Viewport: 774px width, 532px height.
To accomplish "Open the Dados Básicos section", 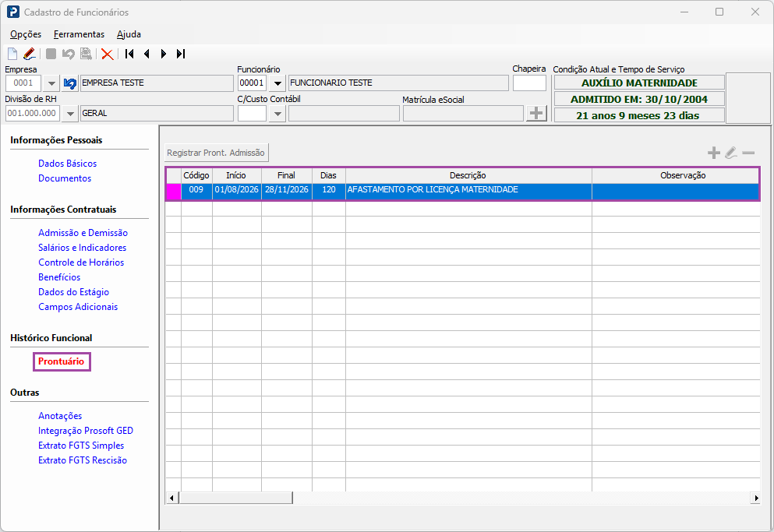I will tap(68, 164).
